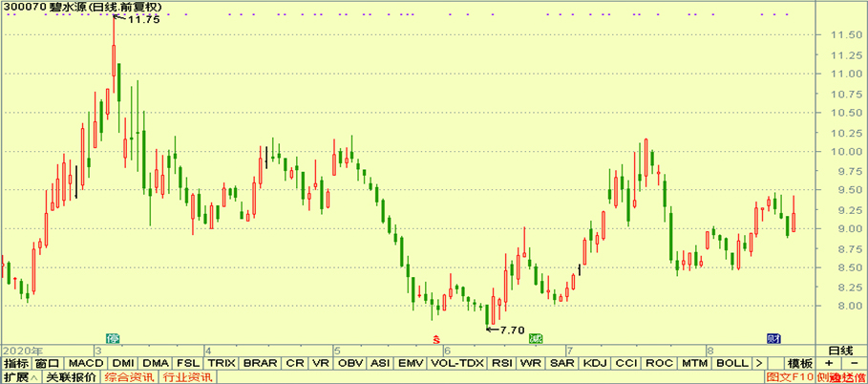Open the 关联报价 tab

(x=71, y=377)
